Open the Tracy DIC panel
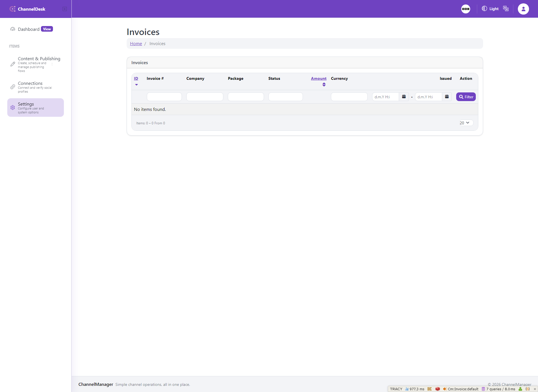Image resolution: width=538 pixels, height=392 pixels. click(430, 389)
